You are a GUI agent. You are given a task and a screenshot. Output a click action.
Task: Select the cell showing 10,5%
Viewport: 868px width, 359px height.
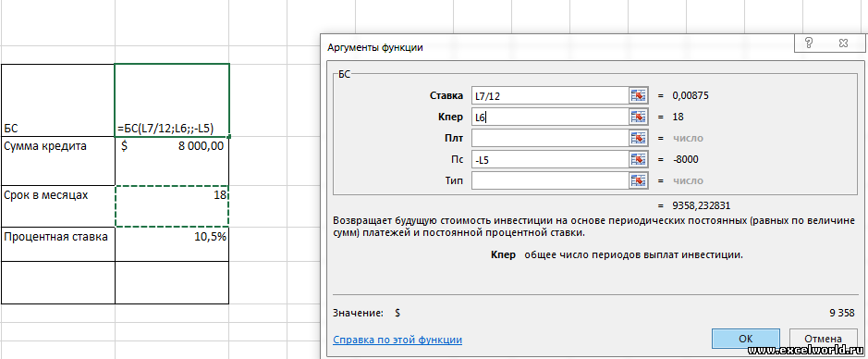click(x=172, y=243)
